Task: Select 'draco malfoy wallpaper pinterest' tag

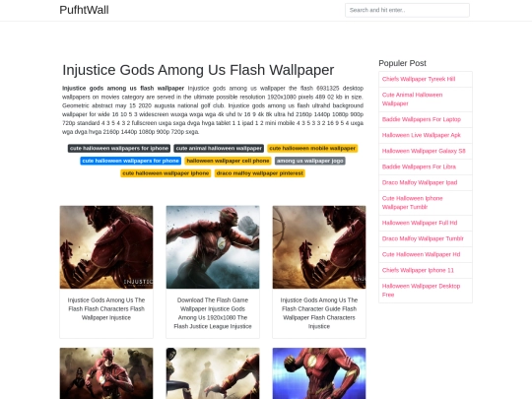Action: pos(259,173)
